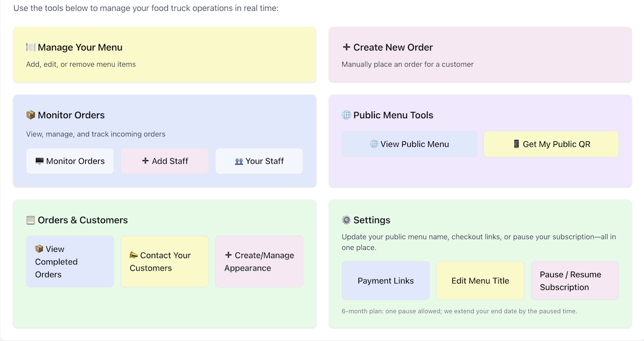Click the 6-month plan pause note

(x=459, y=311)
